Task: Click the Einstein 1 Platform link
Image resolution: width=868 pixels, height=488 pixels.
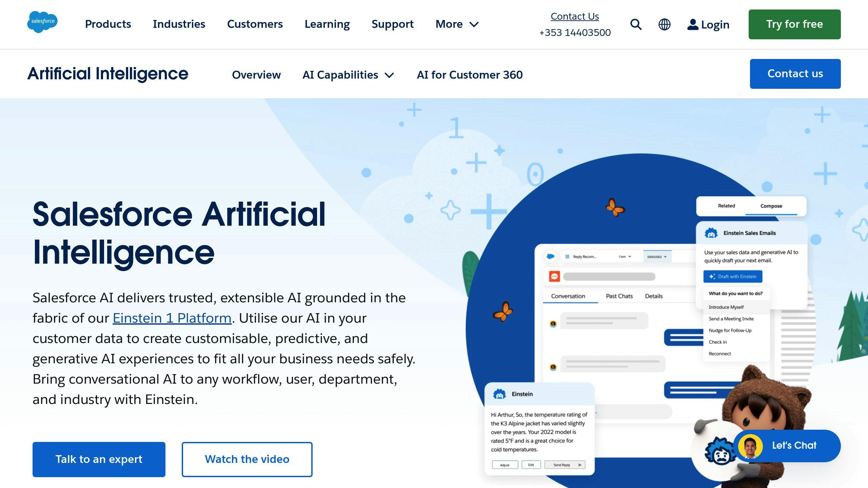Action: coord(172,318)
